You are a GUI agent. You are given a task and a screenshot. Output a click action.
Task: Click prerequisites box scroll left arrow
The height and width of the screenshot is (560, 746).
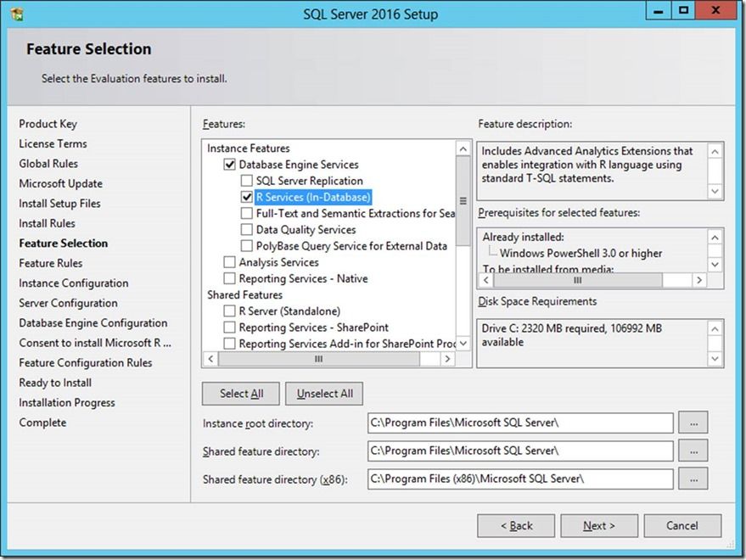click(x=485, y=280)
